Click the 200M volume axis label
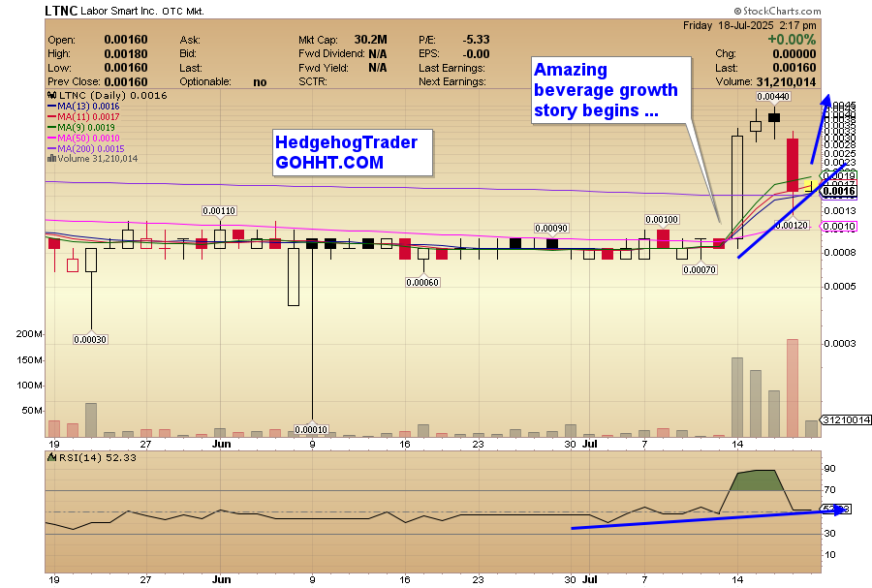This screenshot has width=872, height=588. tap(29, 333)
